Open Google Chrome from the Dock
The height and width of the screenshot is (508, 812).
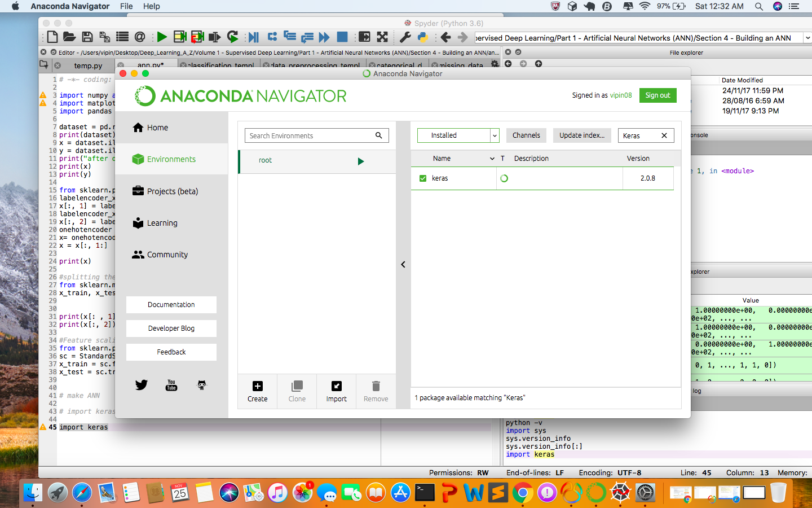pyautogui.click(x=523, y=493)
